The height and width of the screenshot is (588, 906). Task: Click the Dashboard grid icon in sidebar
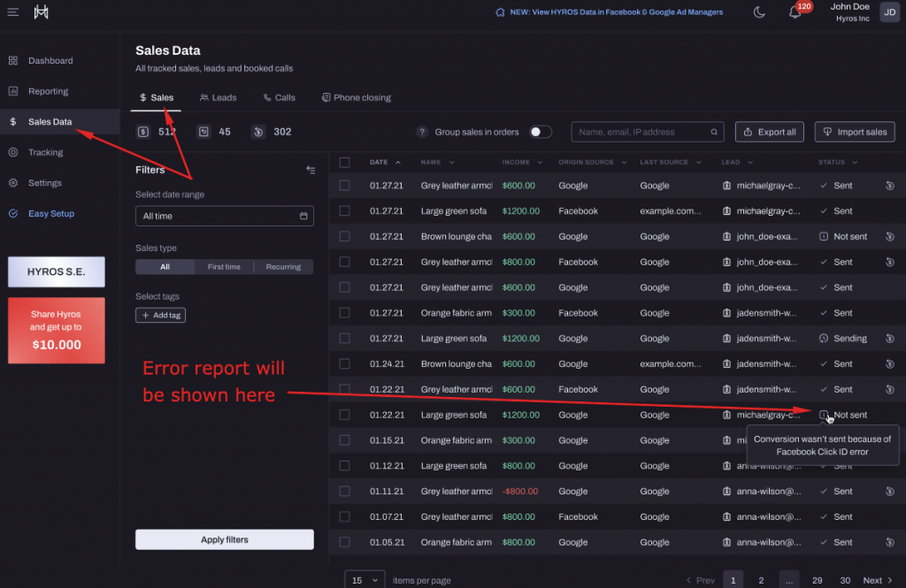click(x=13, y=61)
